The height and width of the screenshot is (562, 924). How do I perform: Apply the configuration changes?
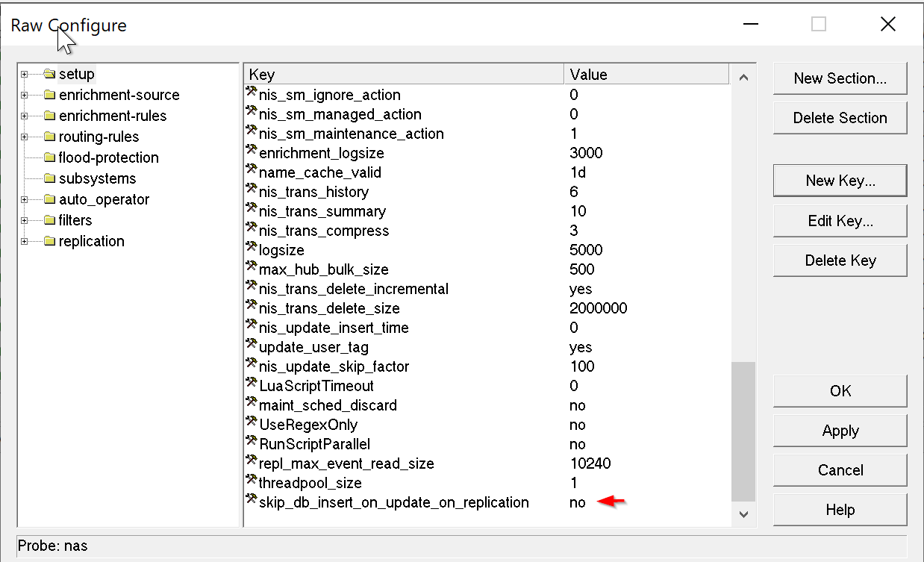[840, 431]
